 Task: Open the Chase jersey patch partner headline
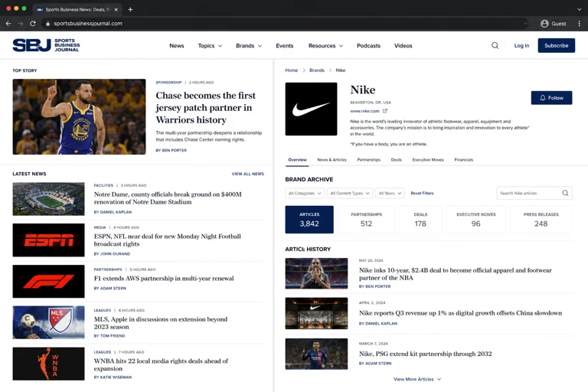205,108
